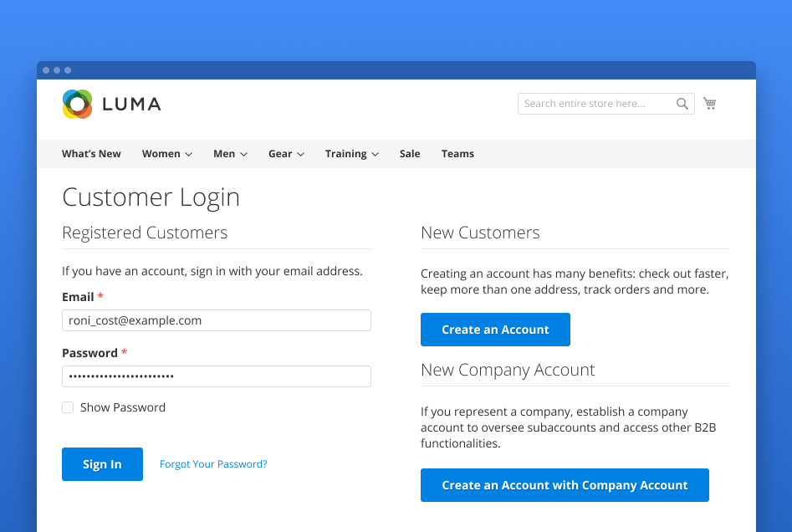This screenshot has height=532, width=792.
Task: Open the Sale menu item
Action: click(409, 154)
